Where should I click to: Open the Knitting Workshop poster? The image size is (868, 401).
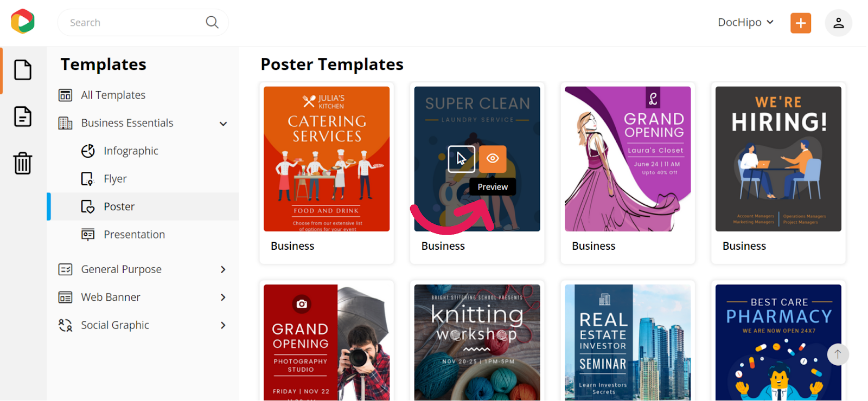477,342
